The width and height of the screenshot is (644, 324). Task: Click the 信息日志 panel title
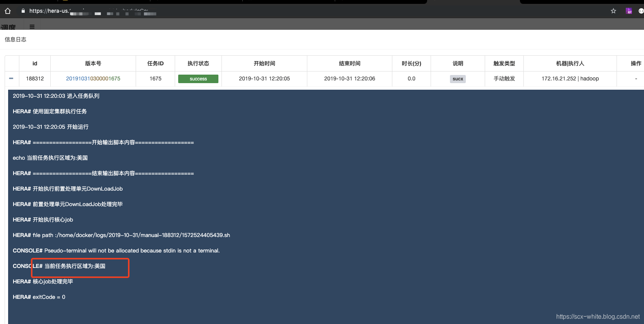(x=15, y=39)
